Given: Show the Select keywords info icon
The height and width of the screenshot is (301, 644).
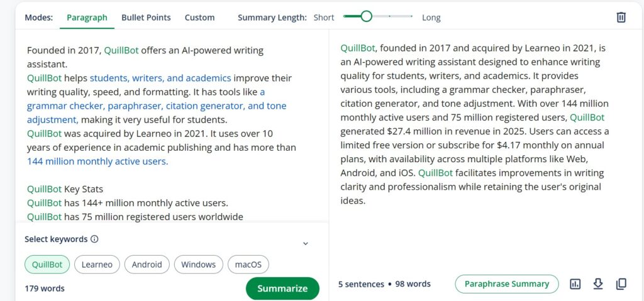Looking at the screenshot, I should click(94, 239).
